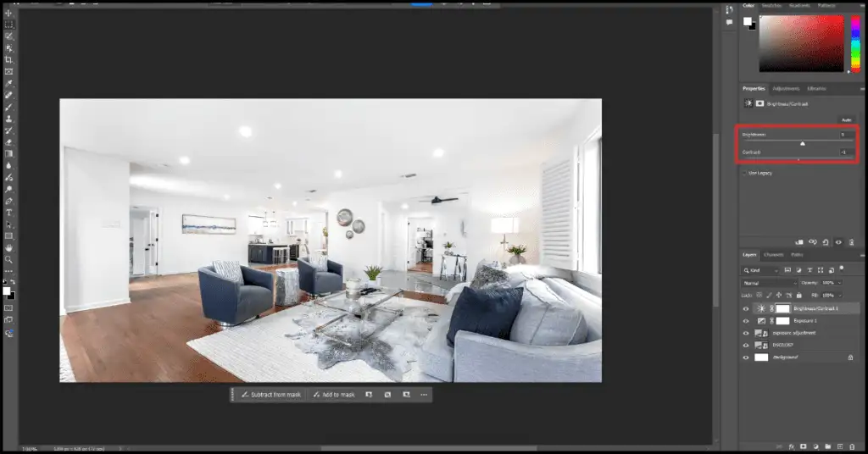Image resolution: width=868 pixels, height=454 pixels.
Task: Switch to the Channels tab
Action: pyautogui.click(x=773, y=255)
